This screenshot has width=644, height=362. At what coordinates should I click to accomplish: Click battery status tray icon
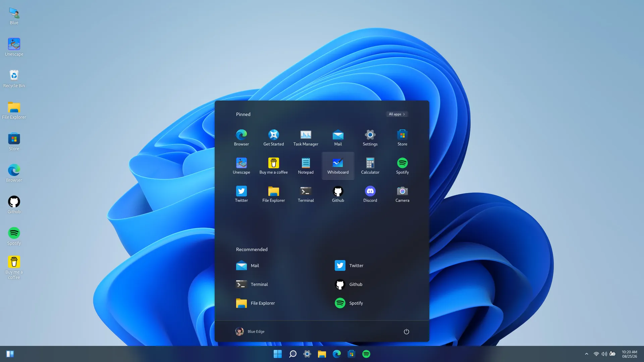click(612, 354)
